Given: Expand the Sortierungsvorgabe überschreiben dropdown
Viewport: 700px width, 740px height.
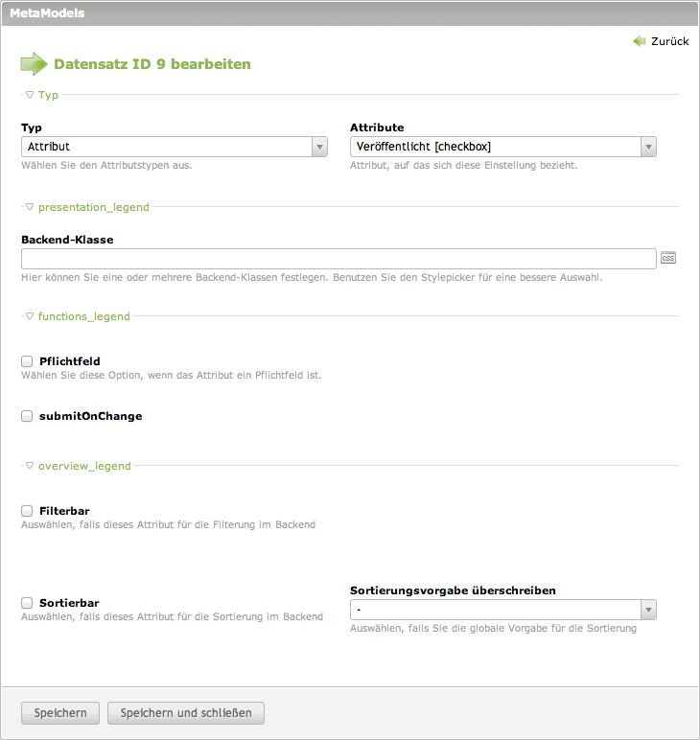Looking at the screenshot, I should (x=502, y=610).
